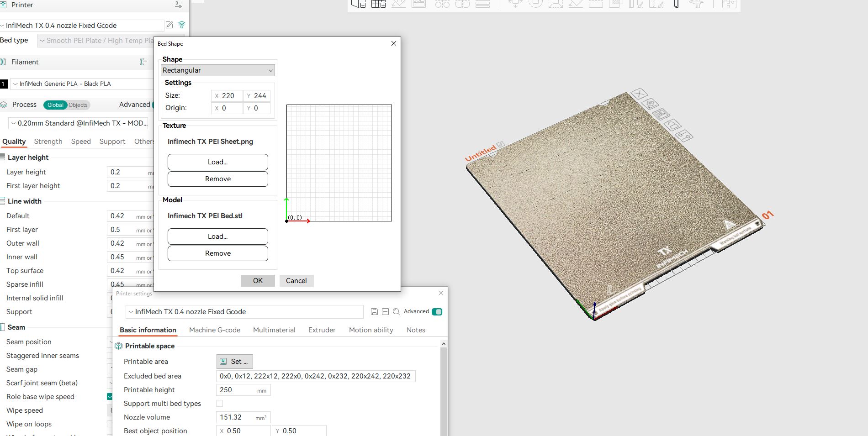Click the X icon on the build plate
This screenshot has width=868, height=436.
pyautogui.click(x=639, y=94)
